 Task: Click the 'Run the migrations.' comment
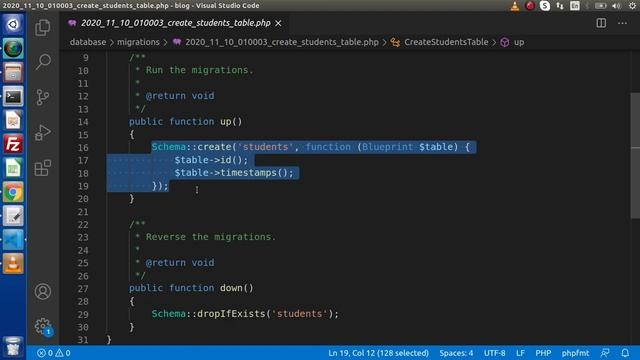pos(200,70)
